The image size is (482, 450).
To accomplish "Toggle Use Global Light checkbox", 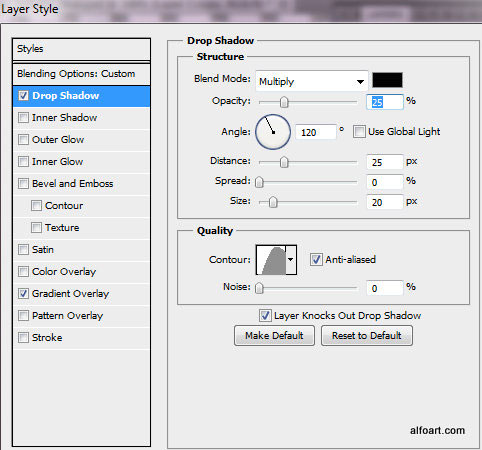I will click(x=359, y=132).
